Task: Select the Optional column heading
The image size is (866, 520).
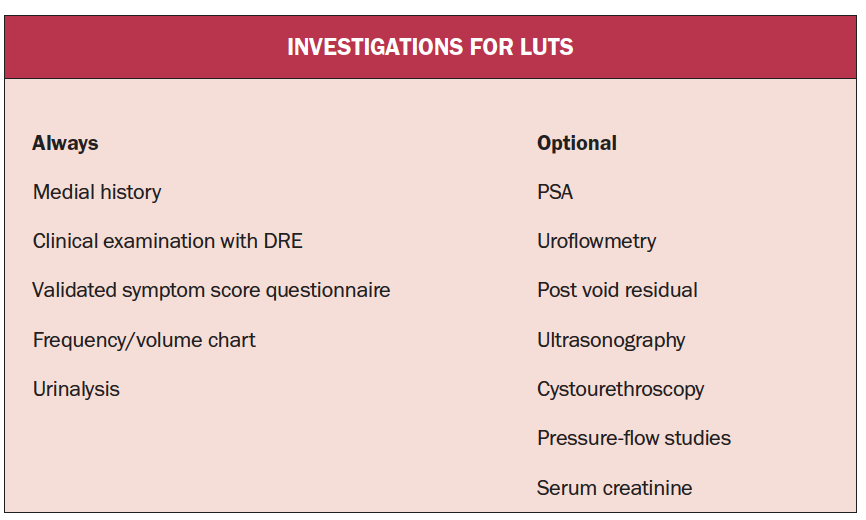Action: click(577, 144)
